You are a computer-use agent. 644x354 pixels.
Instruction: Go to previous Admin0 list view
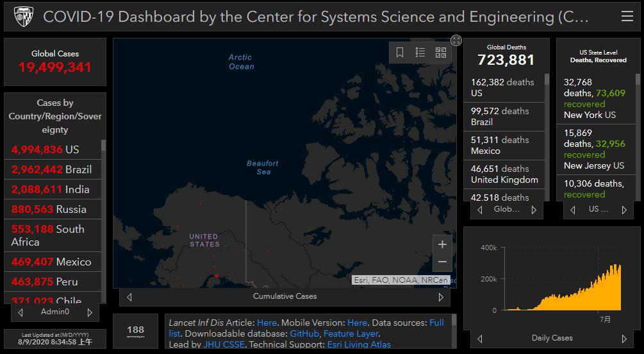pos(21,312)
